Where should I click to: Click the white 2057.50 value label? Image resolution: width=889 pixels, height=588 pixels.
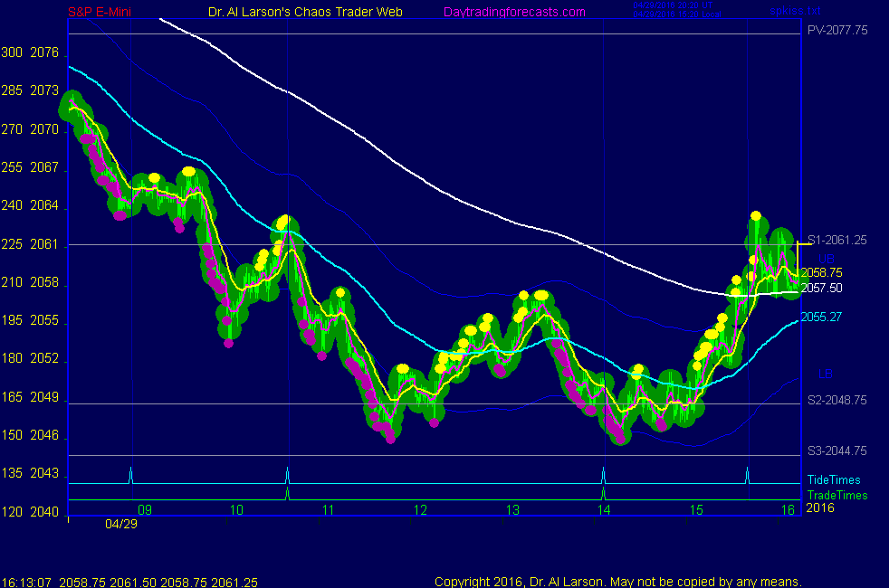tap(821, 288)
